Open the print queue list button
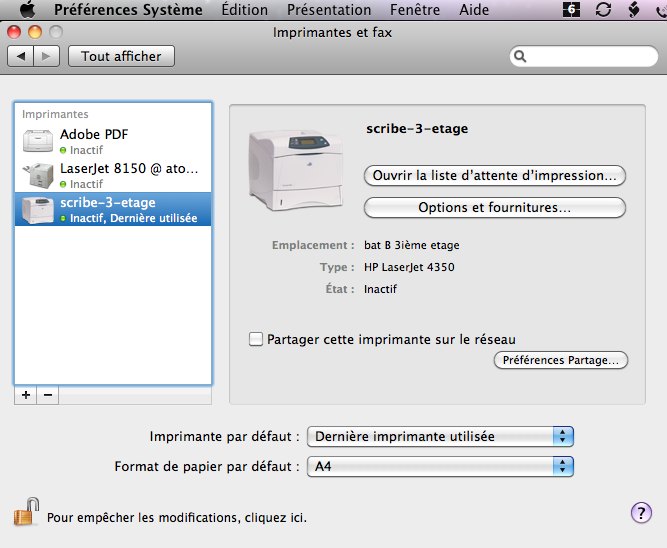667x548 pixels. pos(495,175)
